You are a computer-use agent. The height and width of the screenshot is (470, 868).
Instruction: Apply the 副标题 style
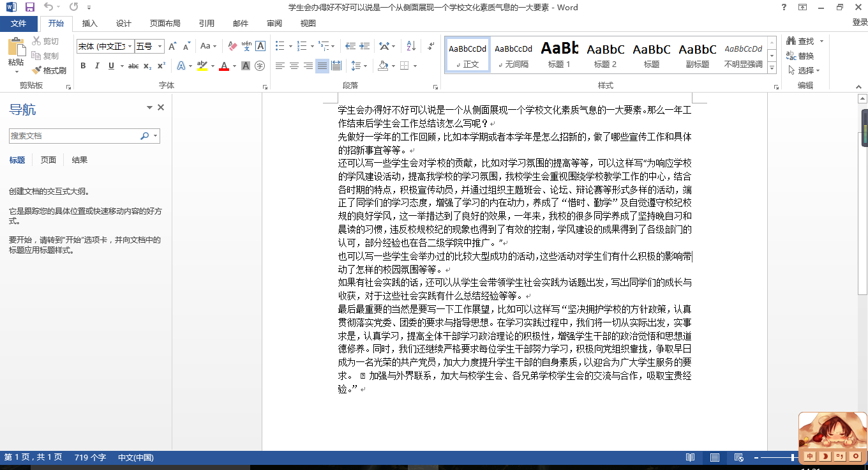click(x=697, y=55)
